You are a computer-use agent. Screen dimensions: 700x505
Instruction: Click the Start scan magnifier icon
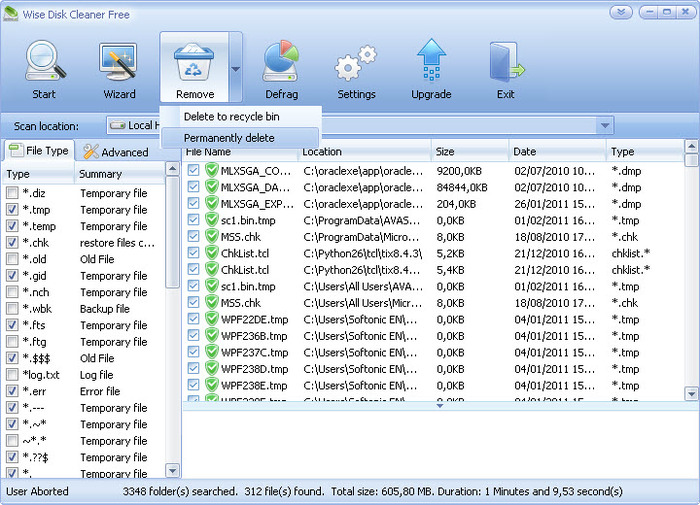click(45, 61)
